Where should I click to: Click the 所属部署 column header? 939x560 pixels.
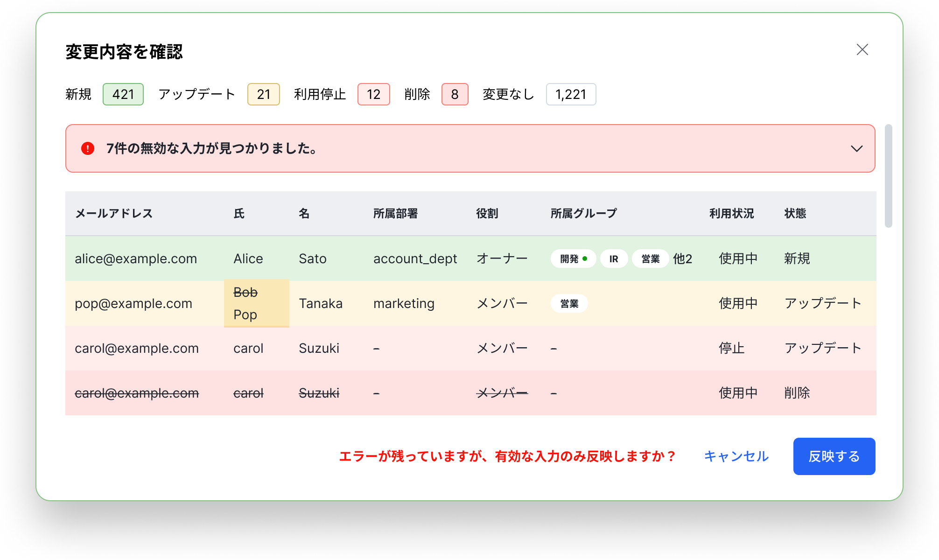395,213
